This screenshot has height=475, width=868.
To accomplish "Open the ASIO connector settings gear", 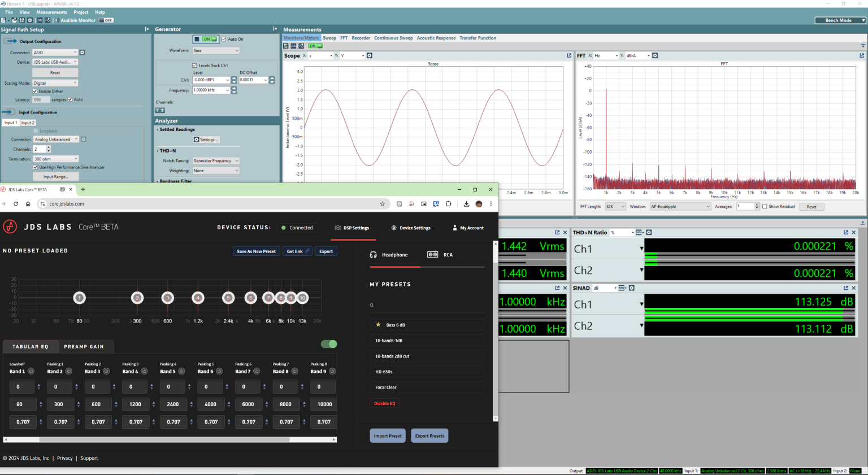I will (x=83, y=52).
